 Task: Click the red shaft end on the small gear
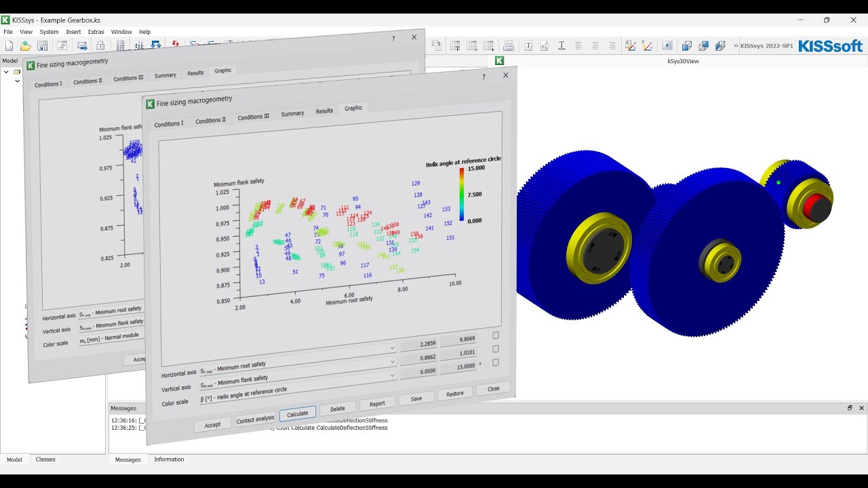click(x=816, y=207)
